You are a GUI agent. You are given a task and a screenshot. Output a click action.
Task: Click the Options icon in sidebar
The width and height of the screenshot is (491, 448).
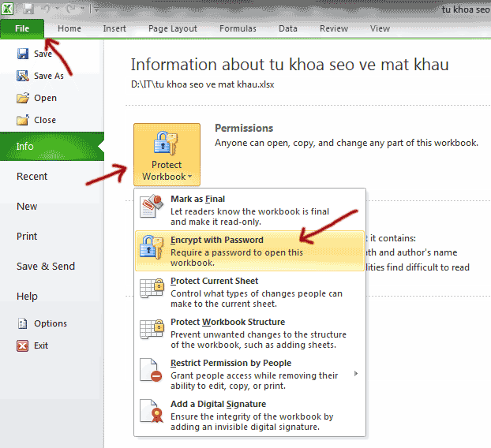point(23,323)
